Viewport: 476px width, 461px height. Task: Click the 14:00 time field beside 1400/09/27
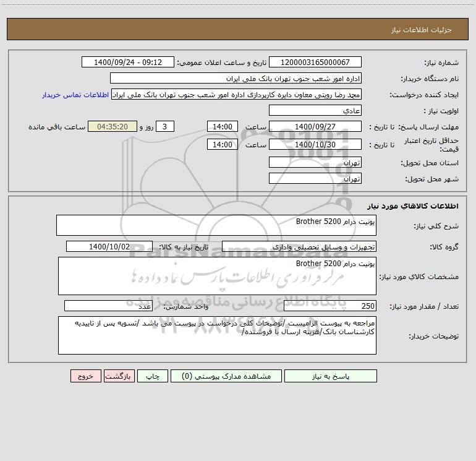[222, 126]
